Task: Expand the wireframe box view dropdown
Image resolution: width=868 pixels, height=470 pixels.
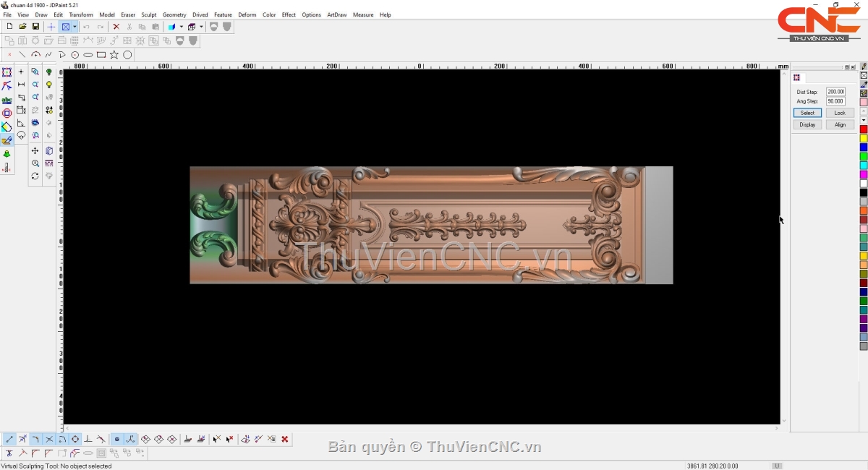Action: 201,27
